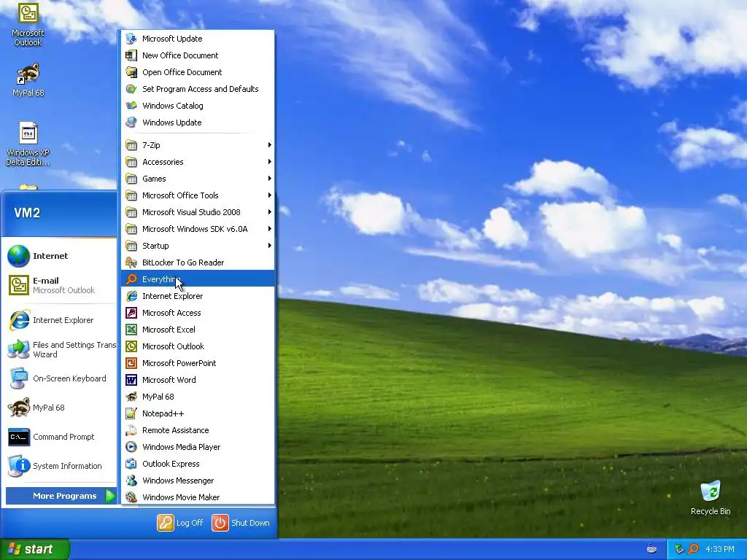Click Open Office Document icon
This screenshot has width=747, height=560.
(x=131, y=72)
